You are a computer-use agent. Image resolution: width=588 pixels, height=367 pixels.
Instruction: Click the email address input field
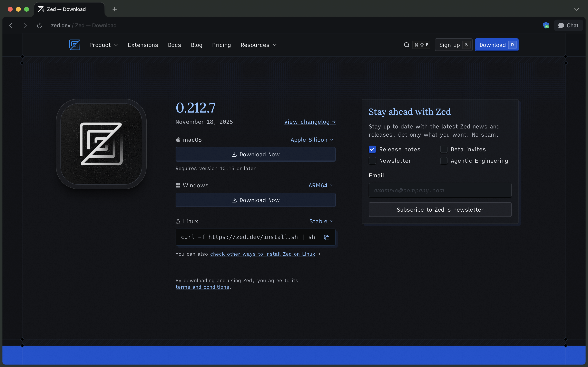click(x=440, y=190)
